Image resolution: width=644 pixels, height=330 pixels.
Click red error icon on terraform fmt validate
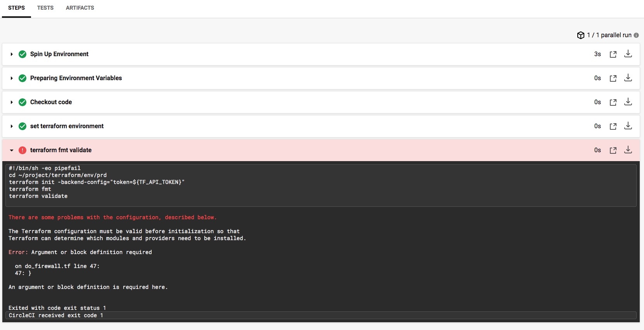click(22, 150)
